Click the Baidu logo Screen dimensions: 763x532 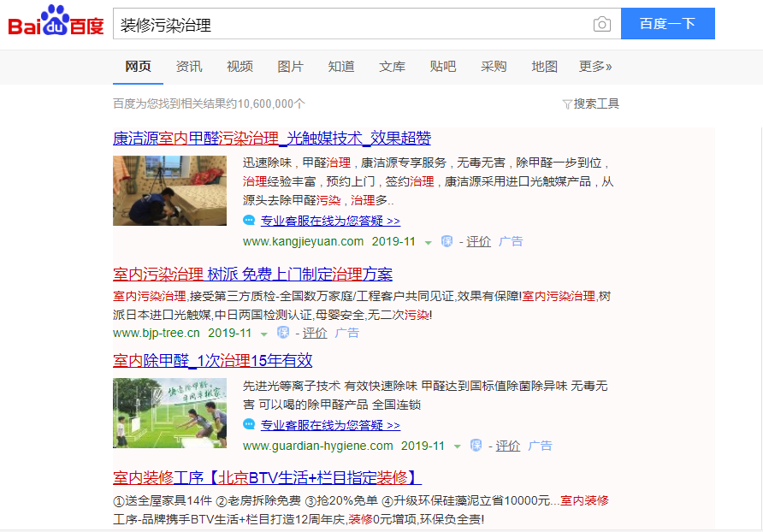point(56,22)
